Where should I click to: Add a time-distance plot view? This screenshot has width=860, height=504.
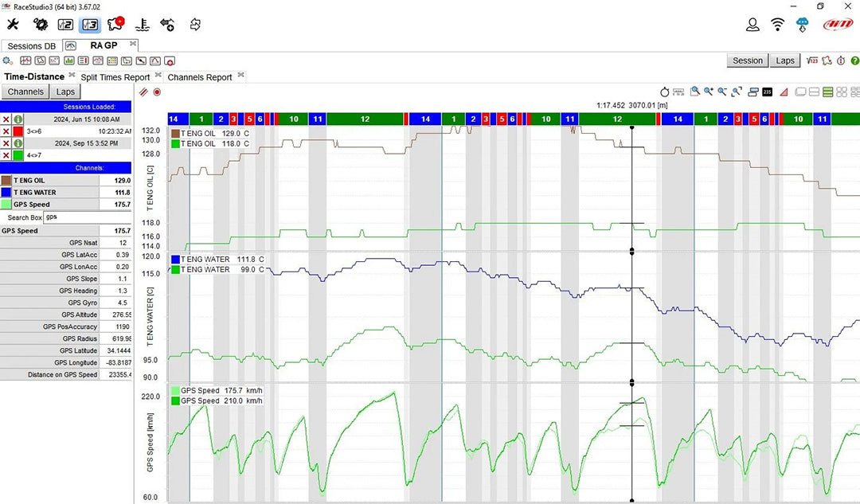tap(25, 61)
